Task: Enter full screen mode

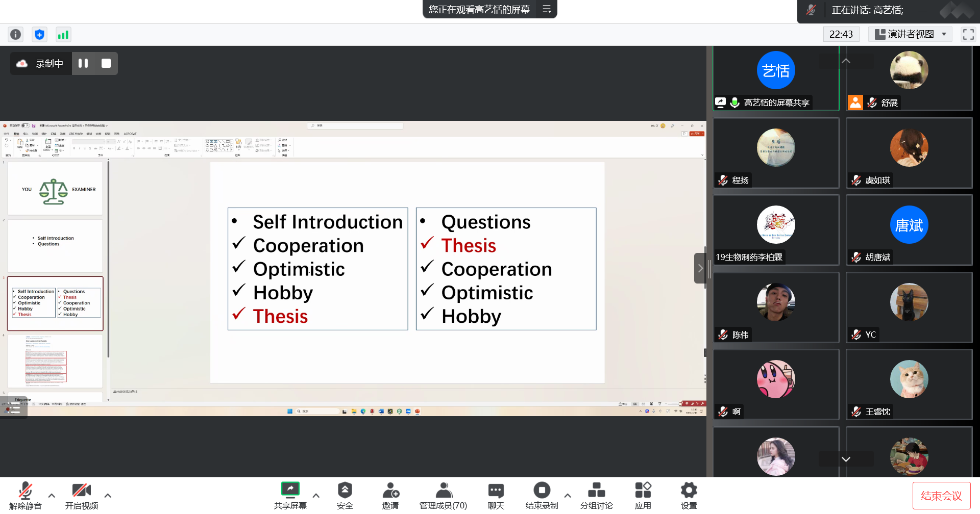Action: [x=968, y=34]
